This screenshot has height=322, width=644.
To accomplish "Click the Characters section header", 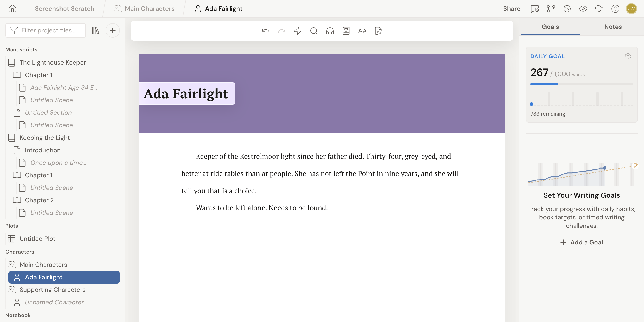I will pos(20,252).
